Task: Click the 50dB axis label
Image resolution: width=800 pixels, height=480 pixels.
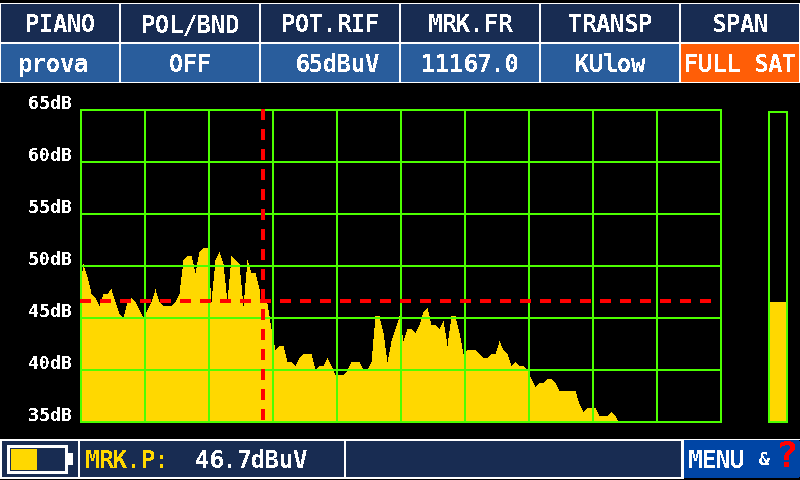Action: pyautogui.click(x=50, y=259)
